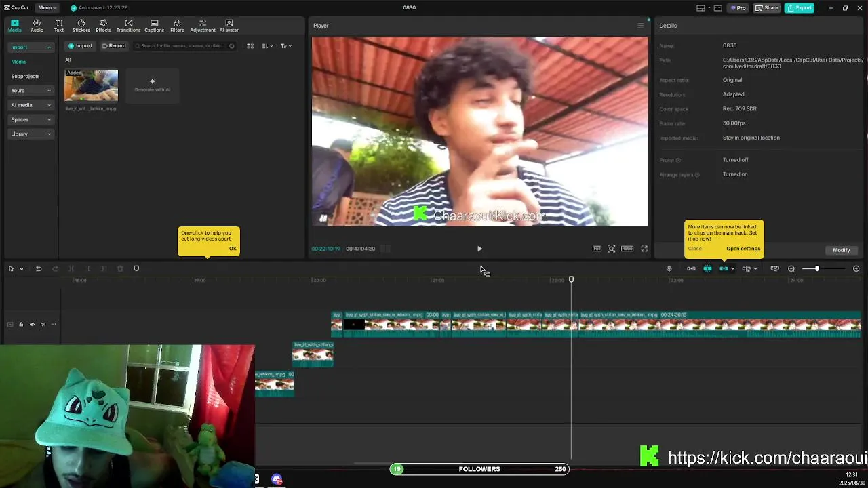Click the player snapshot/scan icon

click(x=611, y=249)
